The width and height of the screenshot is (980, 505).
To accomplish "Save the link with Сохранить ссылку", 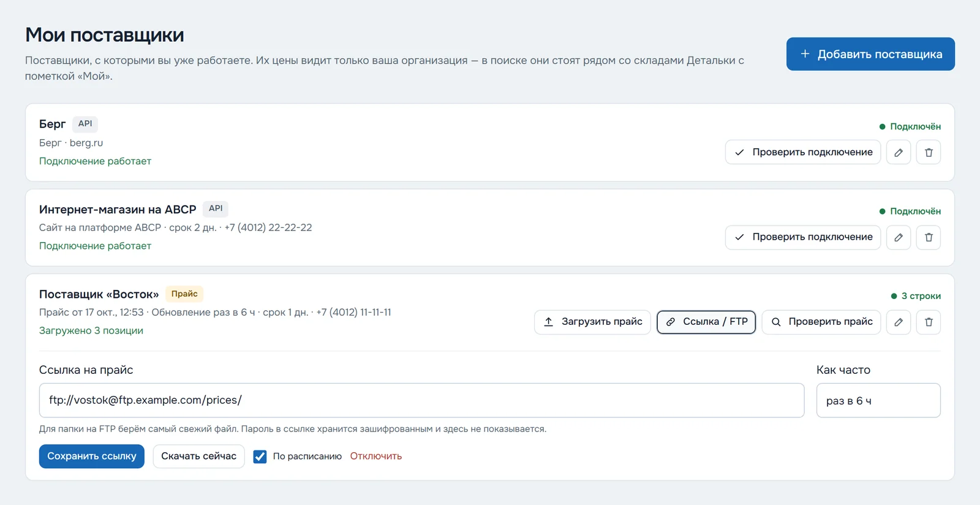I will point(92,457).
